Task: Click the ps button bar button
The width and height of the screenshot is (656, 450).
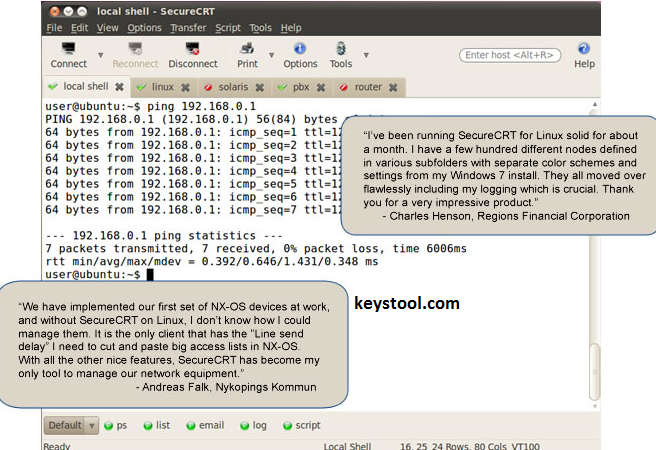Action: [115, 425]
